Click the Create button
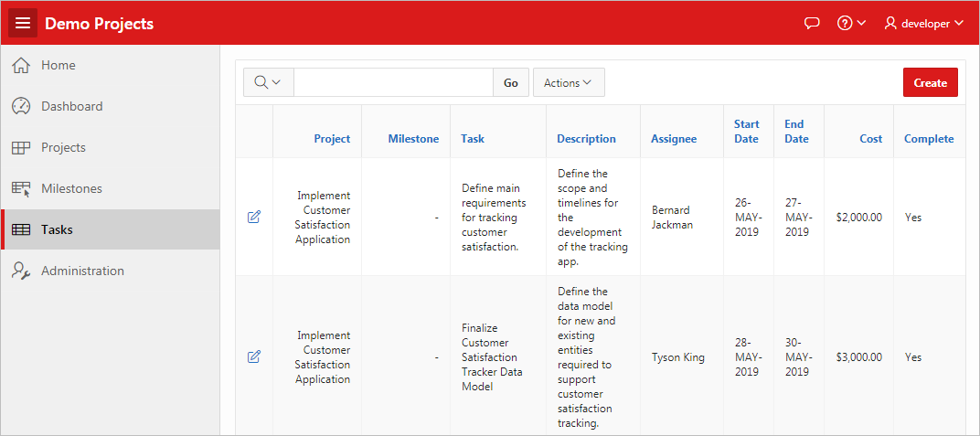This screenshot has height=436, width=980. [x=930, y=82]
